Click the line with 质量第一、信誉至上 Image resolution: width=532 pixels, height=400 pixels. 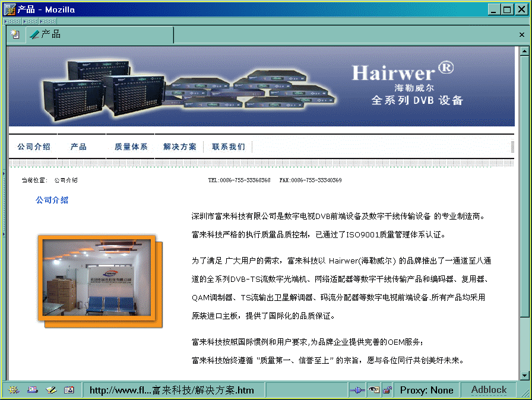click(x=327, y=360)
